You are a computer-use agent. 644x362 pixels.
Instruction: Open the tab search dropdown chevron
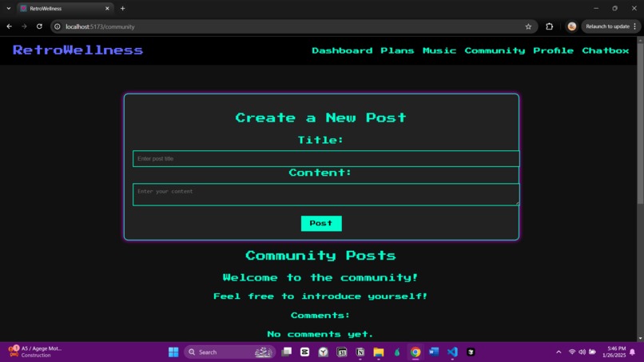[x=9, y=8]
